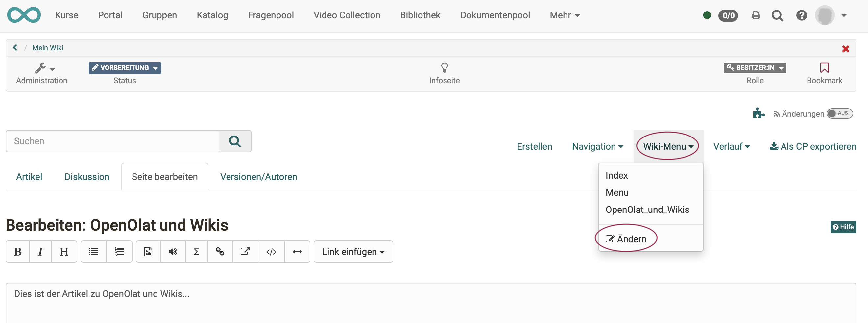The width and height of the screenshot is (868, 323).
Task: Insert a heading with the H icon
Action: click(64, 252)
